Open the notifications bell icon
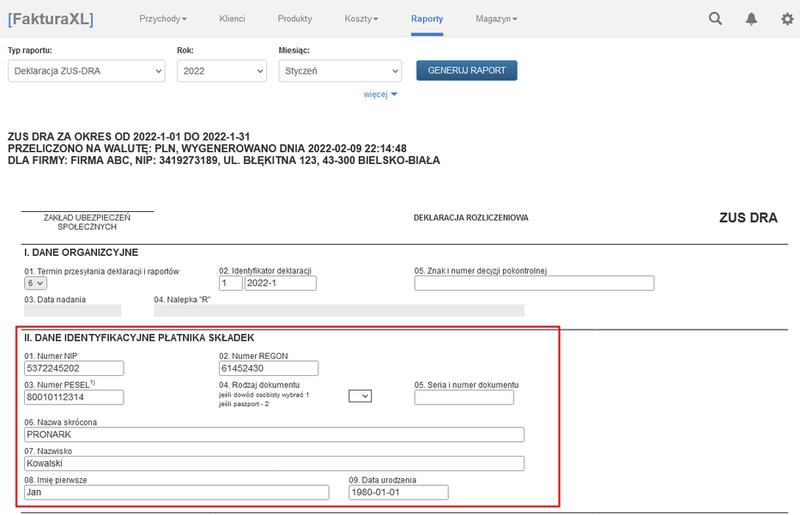 pyautogui.click(x=751, y=19)
